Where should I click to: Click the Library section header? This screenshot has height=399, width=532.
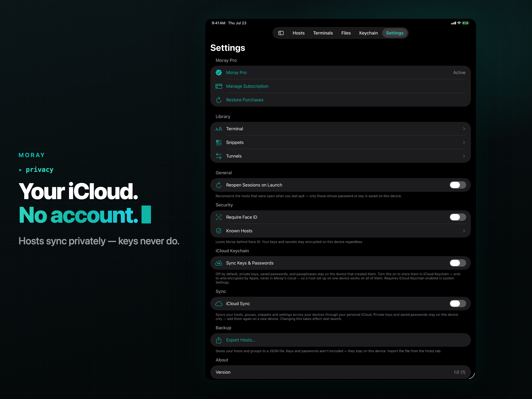(223, 116)
